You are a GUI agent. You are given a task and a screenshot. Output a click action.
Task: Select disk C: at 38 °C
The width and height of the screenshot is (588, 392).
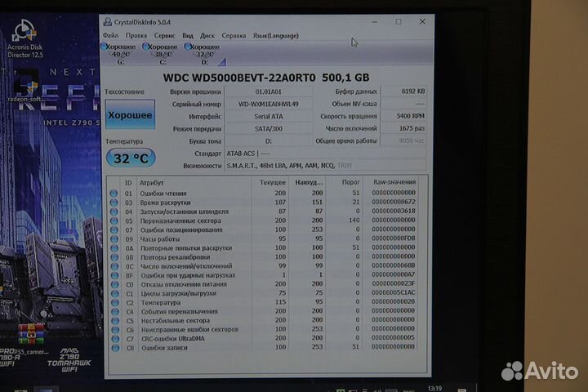161,54
